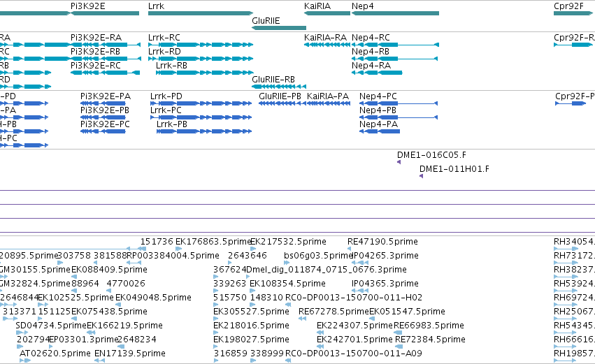Select EST IP04365.3prime

pos(385,284)
